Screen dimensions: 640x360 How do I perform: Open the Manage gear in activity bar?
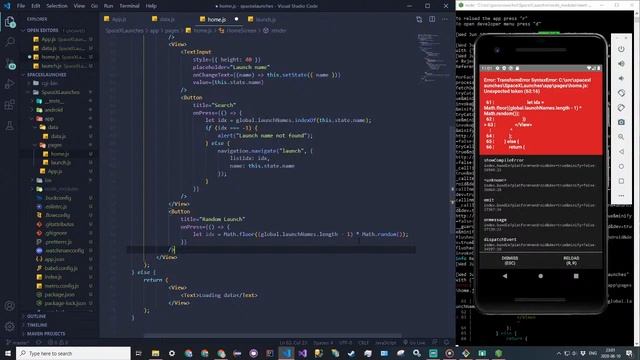point(10,326)
